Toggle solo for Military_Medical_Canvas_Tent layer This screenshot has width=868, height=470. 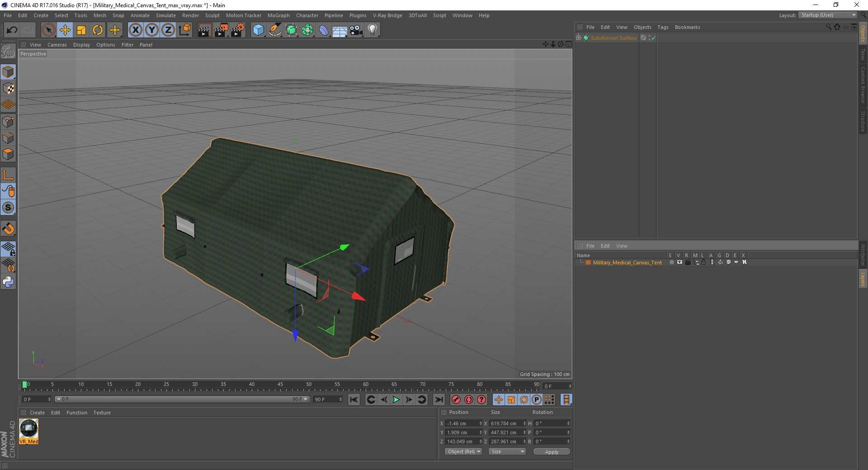[671, 262]
